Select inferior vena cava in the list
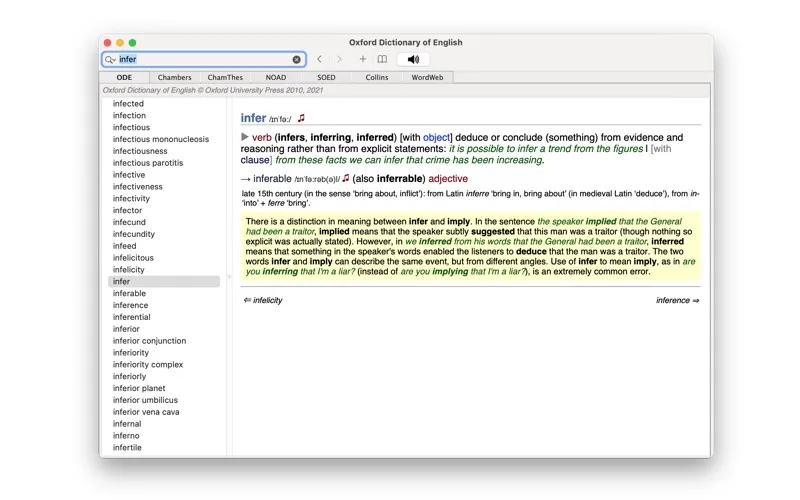Viewport: 800px width, 500px height. pyautogui.click(x=146, y=412)
